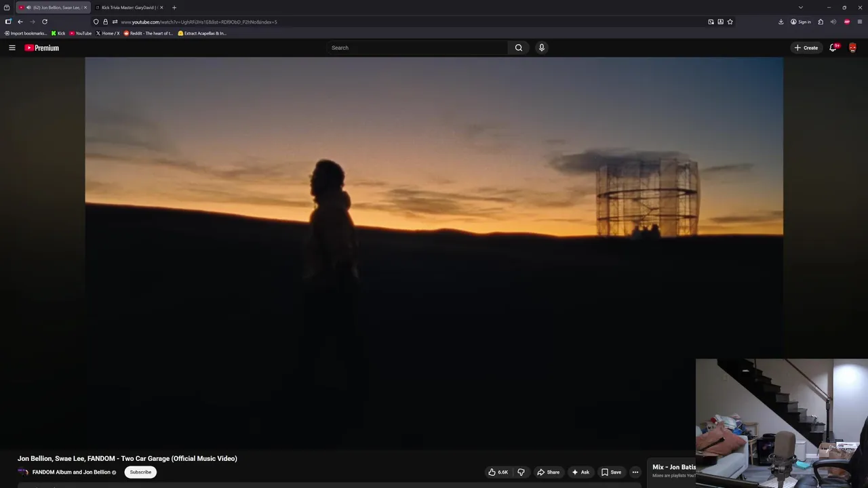Open Reddit bookmark in bookmarks bar
The width and height of the screenshot is (868, 488).
tap(149, 33)
